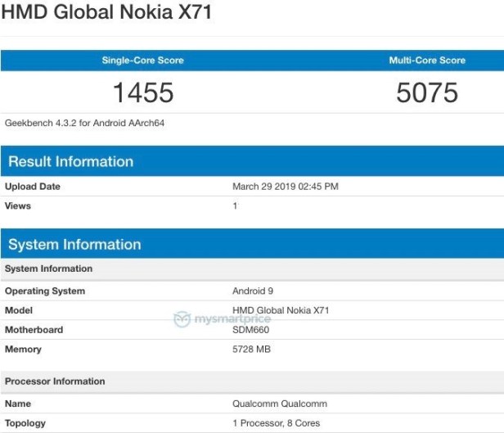
Task: Click the Memory label
Action: (23, 349)
